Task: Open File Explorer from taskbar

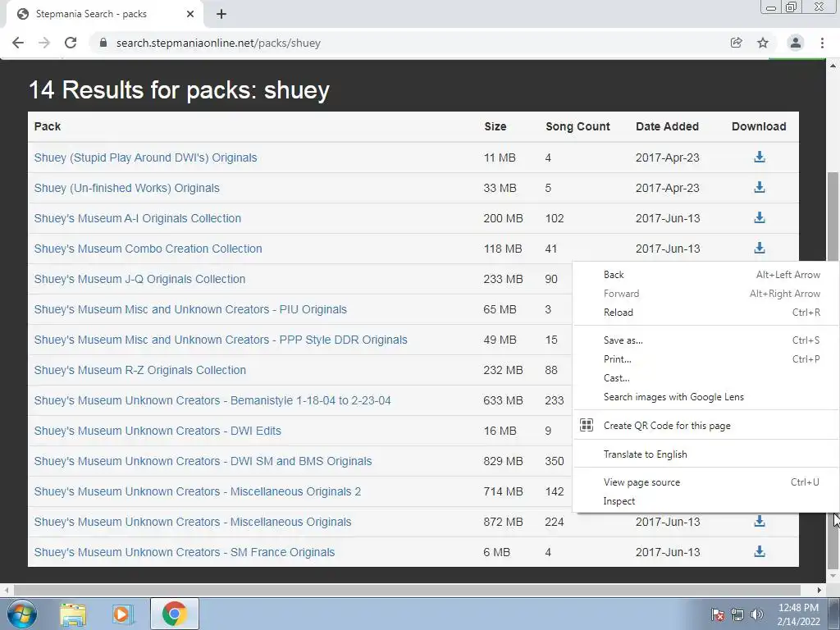Action: click(73, 614)
